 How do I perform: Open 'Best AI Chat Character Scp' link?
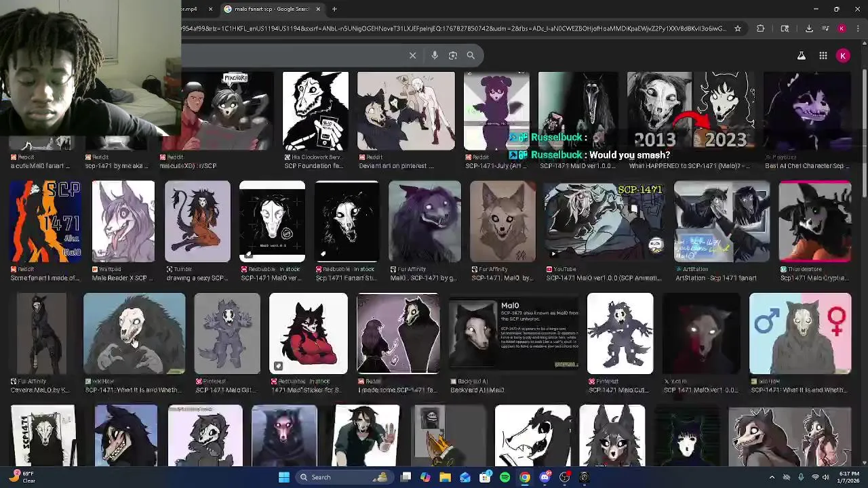[807, 166]
